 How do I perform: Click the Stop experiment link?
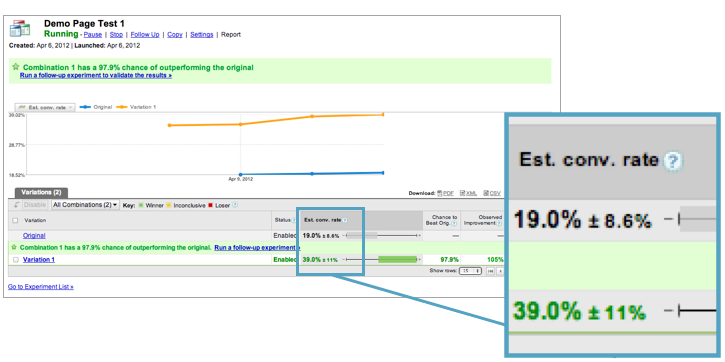116,35
